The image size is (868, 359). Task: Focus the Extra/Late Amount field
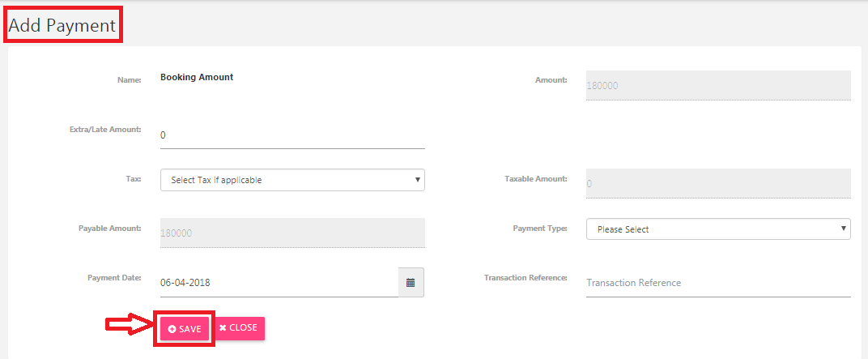[292, 135]
